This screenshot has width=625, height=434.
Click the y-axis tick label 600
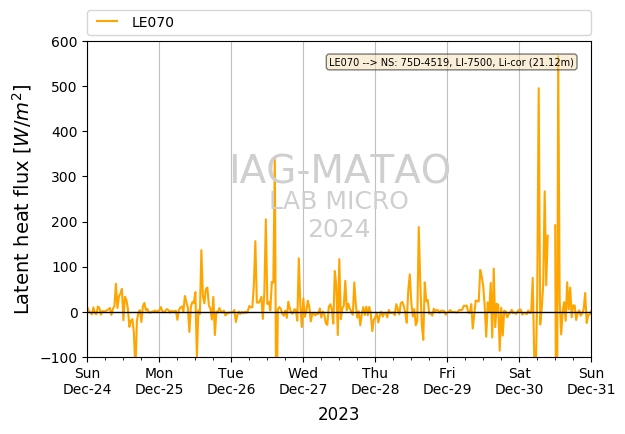click(64, 42)
